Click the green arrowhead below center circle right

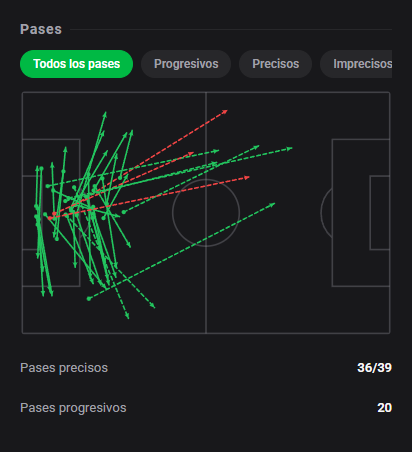(273, 204)
